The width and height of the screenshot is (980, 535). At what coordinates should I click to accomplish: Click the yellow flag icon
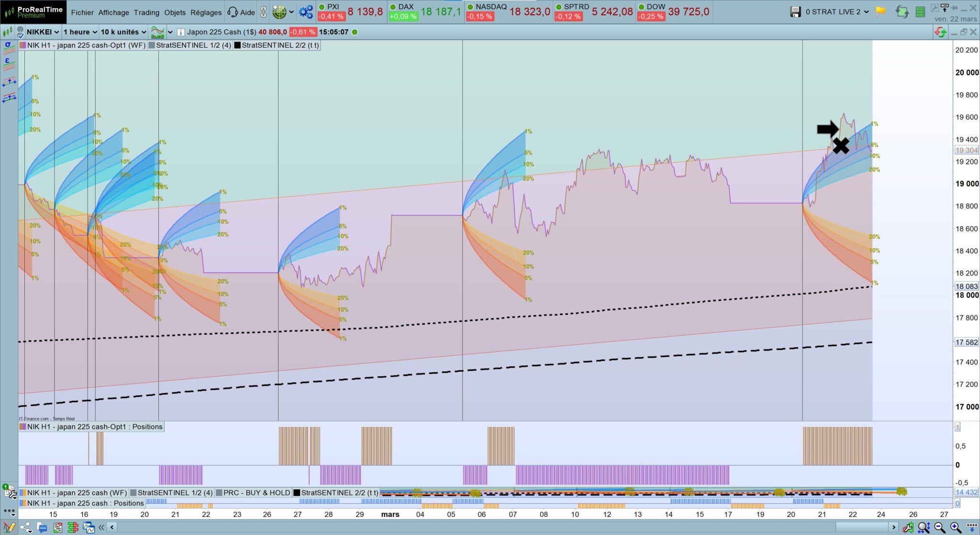(880, 12)
